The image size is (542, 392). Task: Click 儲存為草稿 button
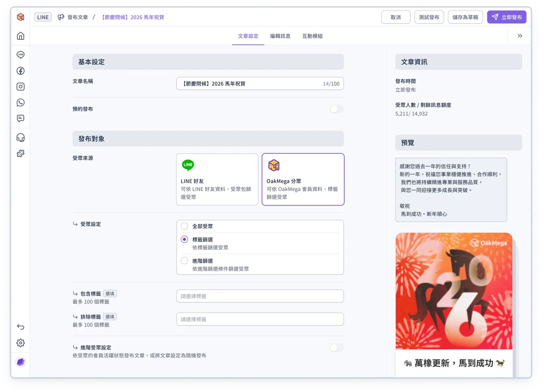point(465,17)
